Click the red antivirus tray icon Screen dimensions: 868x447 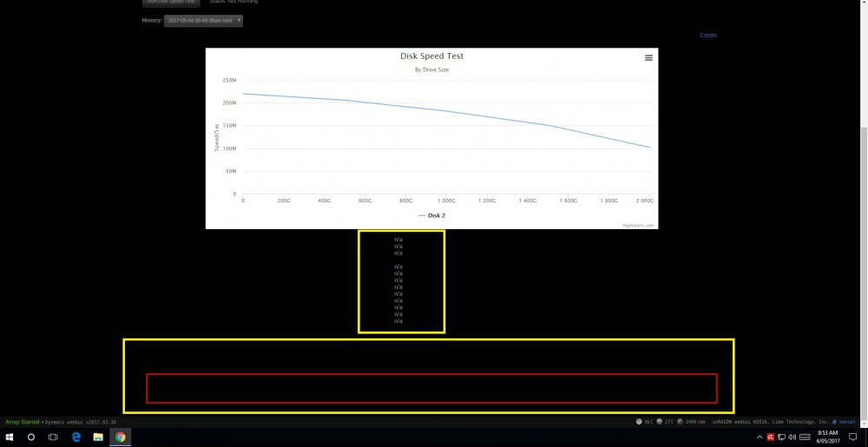[x=771, y=437]
